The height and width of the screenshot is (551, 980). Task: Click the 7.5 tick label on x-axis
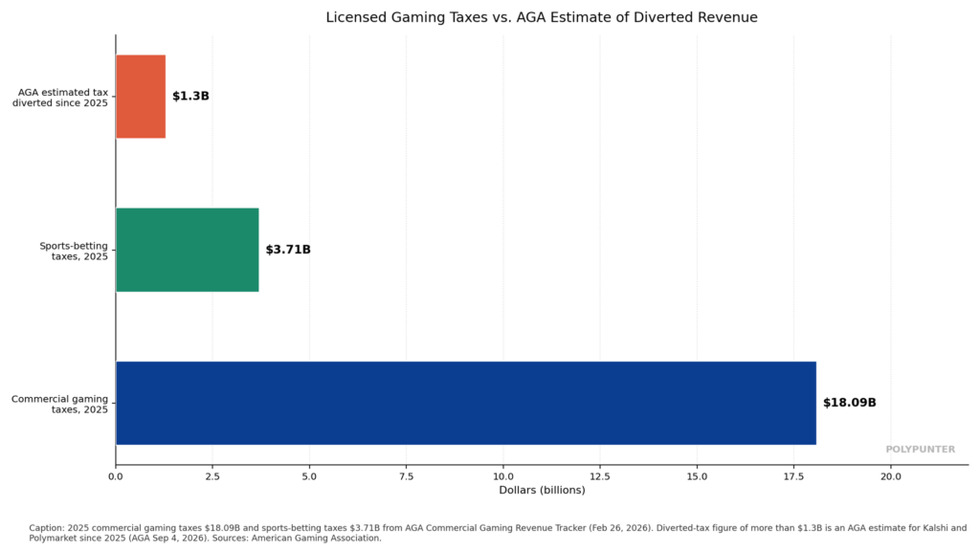tap(406, 476)
